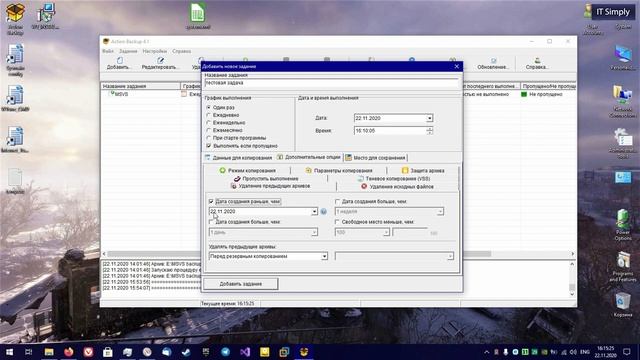This screenshot has width=640, height=360.
Task: Open the creation date dropdown below Дата создания раньше
Action: point(314,211)
